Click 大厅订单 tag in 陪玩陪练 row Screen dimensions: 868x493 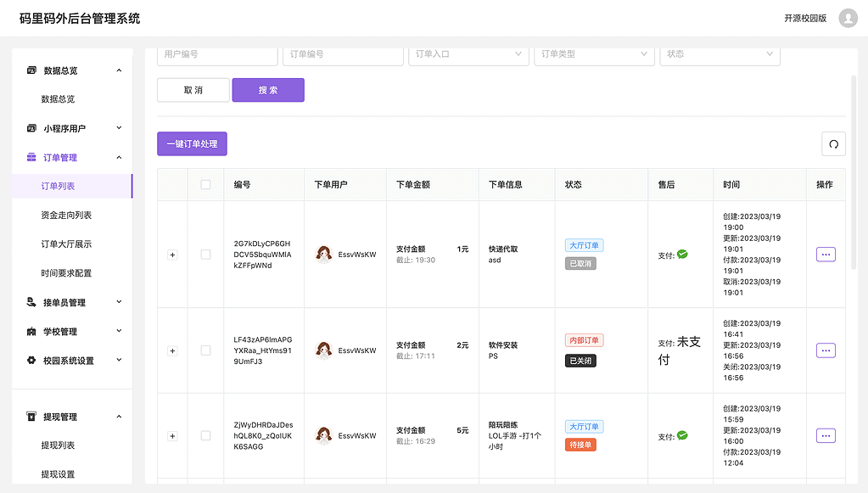[584, 427]
